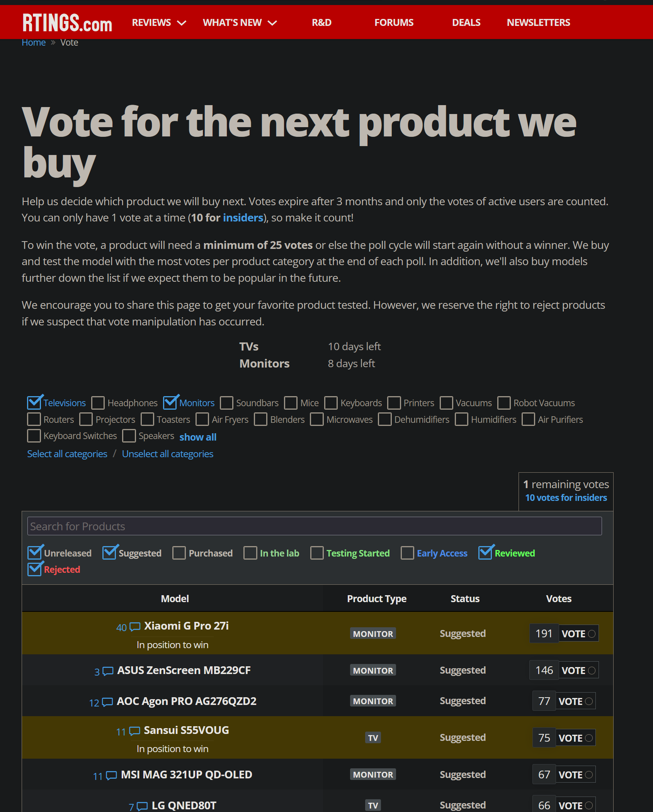Click the Search for Products field
653x812 pixels.
point(314,526)
